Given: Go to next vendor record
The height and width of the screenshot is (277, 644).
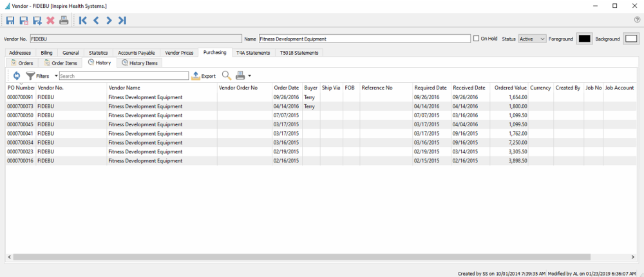Looking at the screenshot, I should click(x=109, y=20).
